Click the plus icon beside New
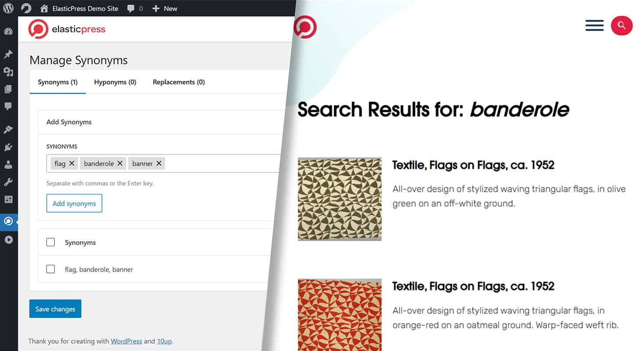 coord(156,8)
